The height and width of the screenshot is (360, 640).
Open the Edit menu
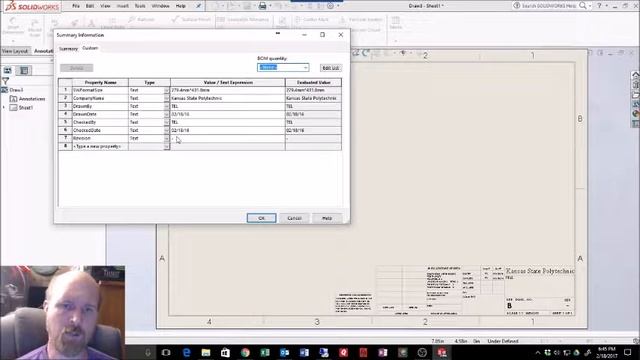(x=90, y=6)
